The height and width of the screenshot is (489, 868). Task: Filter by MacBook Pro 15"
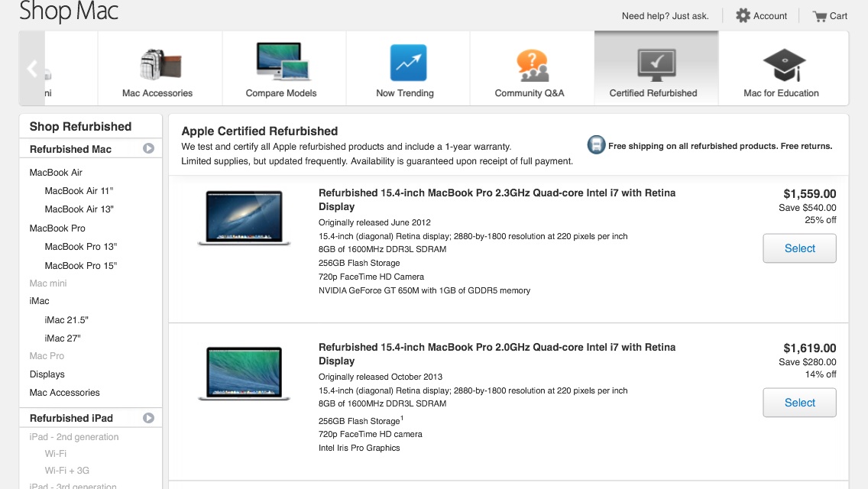[x=81, y=265]
